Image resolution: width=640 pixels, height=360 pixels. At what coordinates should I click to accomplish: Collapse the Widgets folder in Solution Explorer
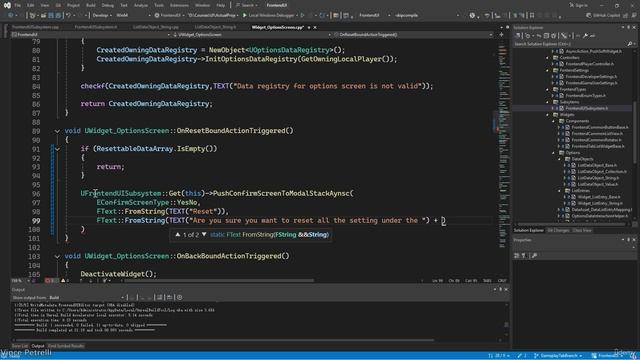[x=548, y=115]
